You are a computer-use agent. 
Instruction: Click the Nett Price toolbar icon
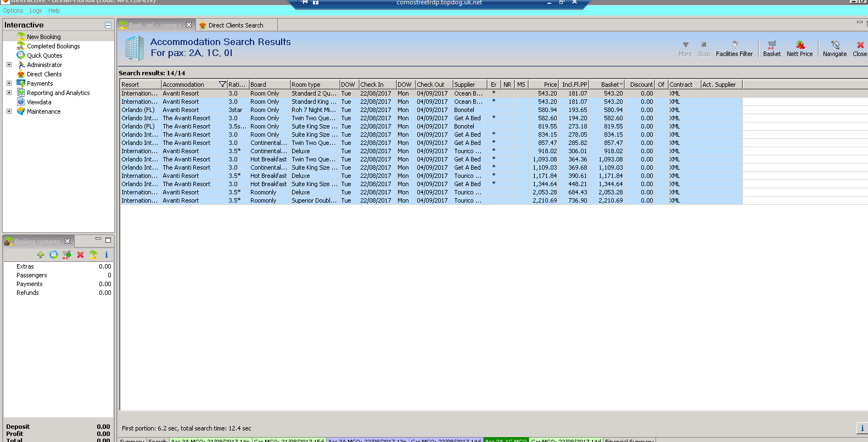coord(799,48)
